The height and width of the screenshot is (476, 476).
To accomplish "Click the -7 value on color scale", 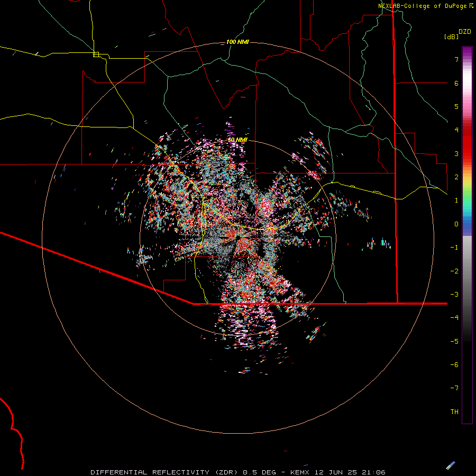I will 454,388.
